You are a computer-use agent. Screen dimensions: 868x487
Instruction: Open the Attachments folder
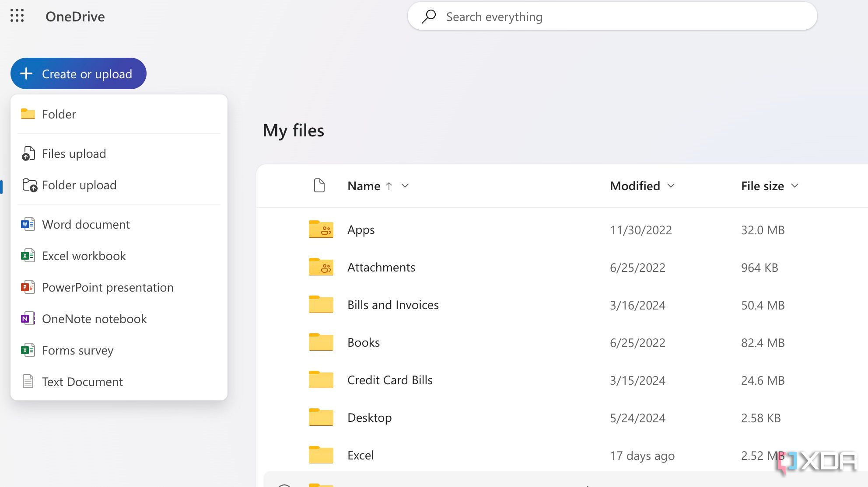coord(381,268)
